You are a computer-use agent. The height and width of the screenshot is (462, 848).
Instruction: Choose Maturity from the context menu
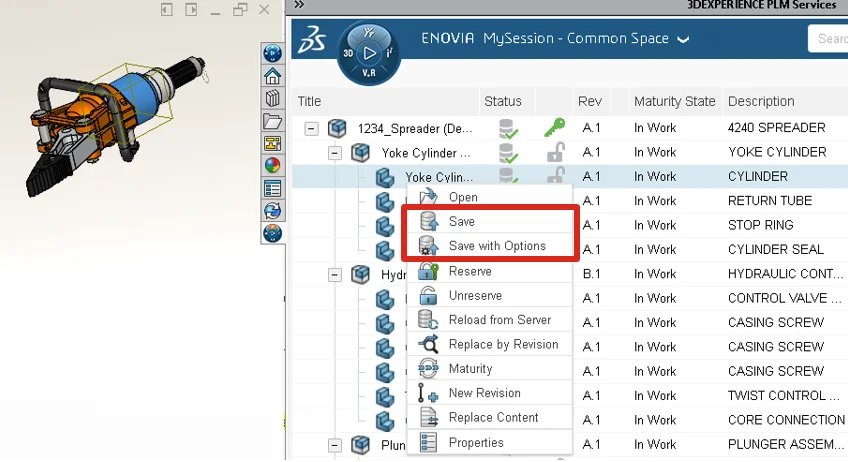pyautogui.click(x=489, y=368)
